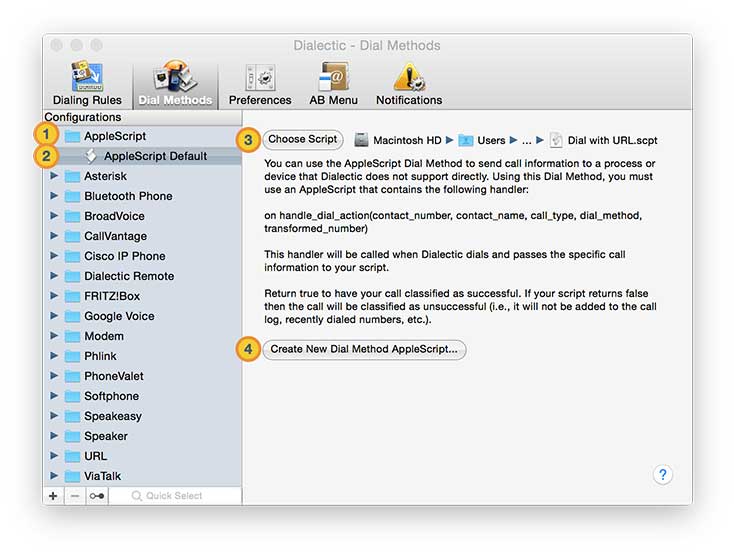Focus the Quick Select search field
This screenshot has height=555, width=734.
tap(175, 496)
